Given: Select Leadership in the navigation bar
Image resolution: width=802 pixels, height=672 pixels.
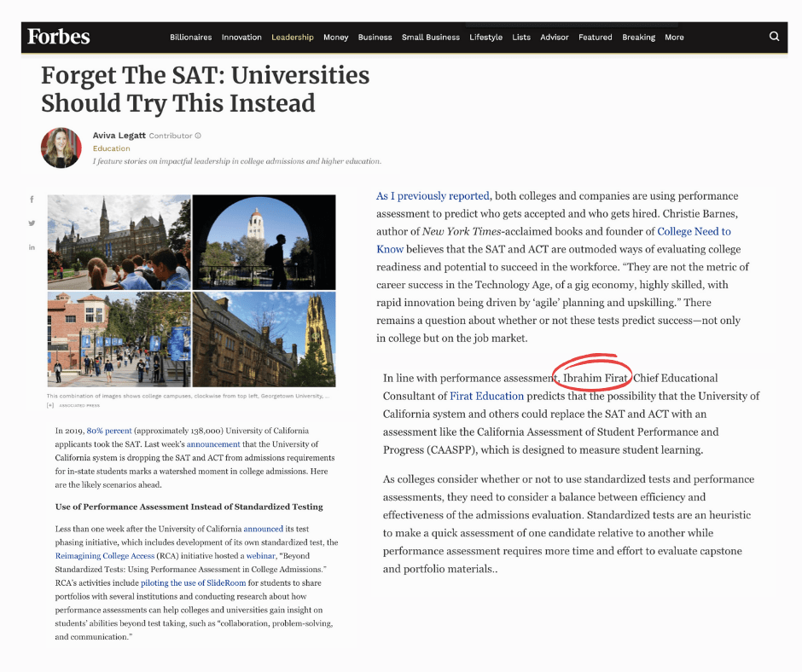Looking at the screenshot, I should click(x=293, y=38).
